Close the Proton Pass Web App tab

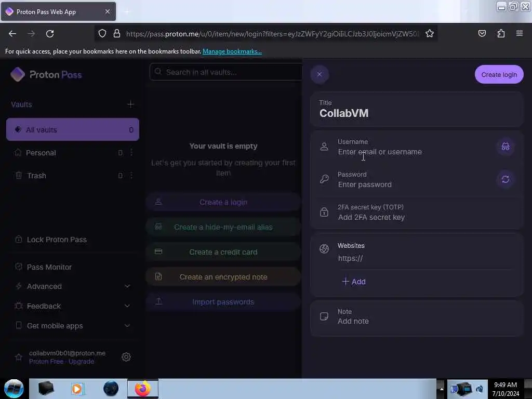pyautogui.click(x=108, y=11)
